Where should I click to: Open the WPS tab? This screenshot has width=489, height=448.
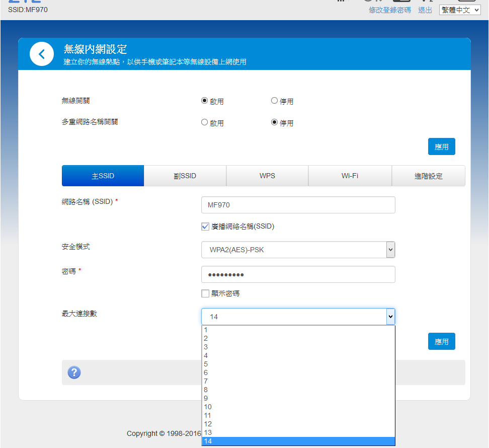point(267,176)
